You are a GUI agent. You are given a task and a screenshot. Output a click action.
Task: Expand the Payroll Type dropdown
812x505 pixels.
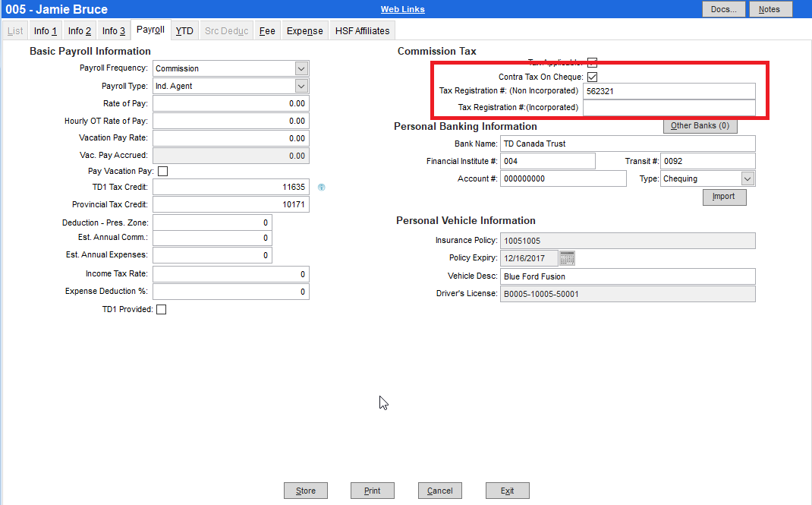[x=302, y=86]
